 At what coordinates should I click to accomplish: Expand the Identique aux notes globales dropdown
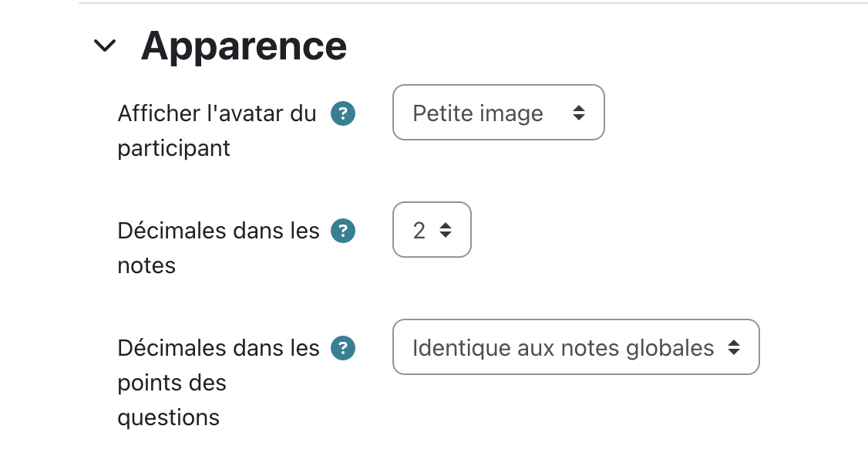(x=576, y=347)
